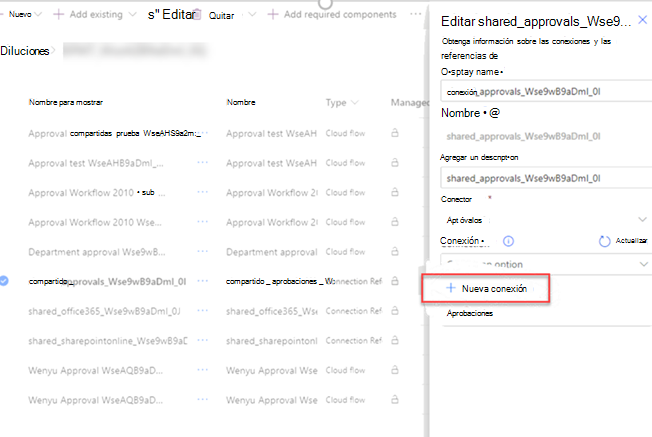This screenshot has height=437, width=652.
Task: Go to Diluciones breadcrumb
Action: tap(25, 51)
